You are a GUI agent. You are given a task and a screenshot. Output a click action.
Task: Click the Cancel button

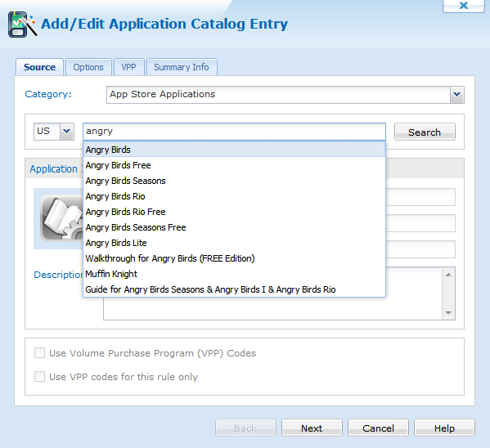tap(378, 428)
